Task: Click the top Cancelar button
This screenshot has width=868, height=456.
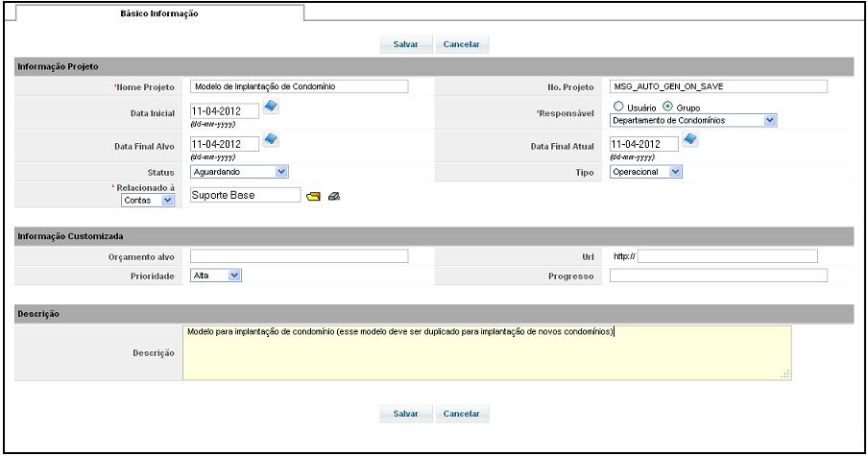Action: 462,44
